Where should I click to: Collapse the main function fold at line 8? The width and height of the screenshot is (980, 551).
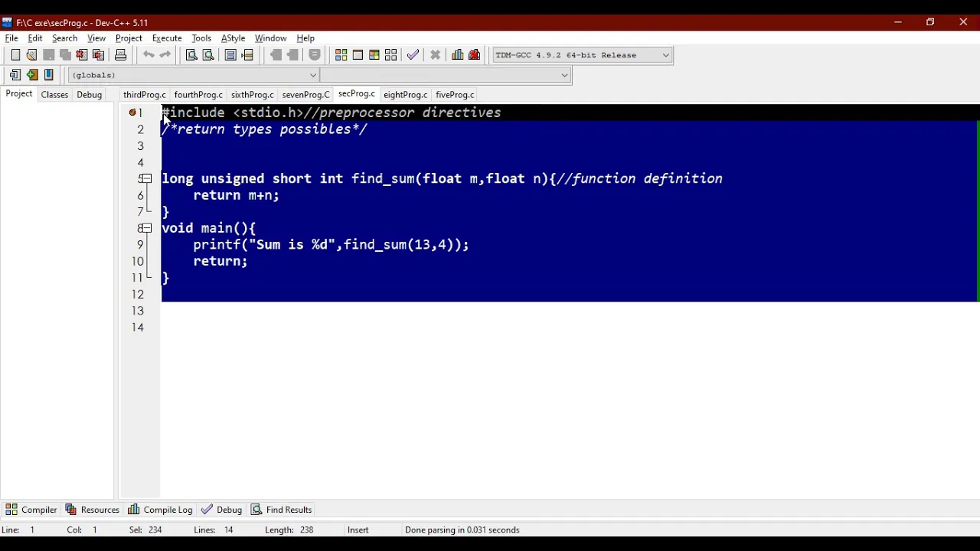pos(146,228)
